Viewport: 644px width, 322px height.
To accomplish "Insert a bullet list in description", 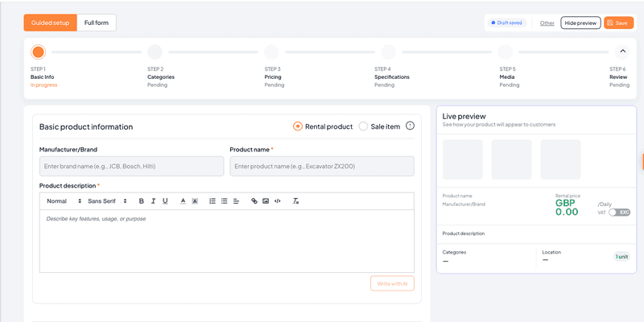I will pos(224,201).
